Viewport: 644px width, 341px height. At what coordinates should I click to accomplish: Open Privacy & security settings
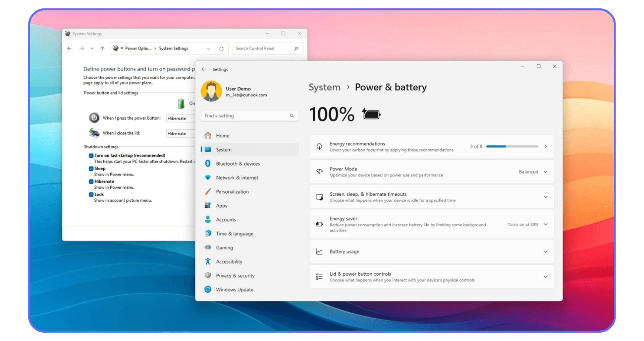pos(235,276)
